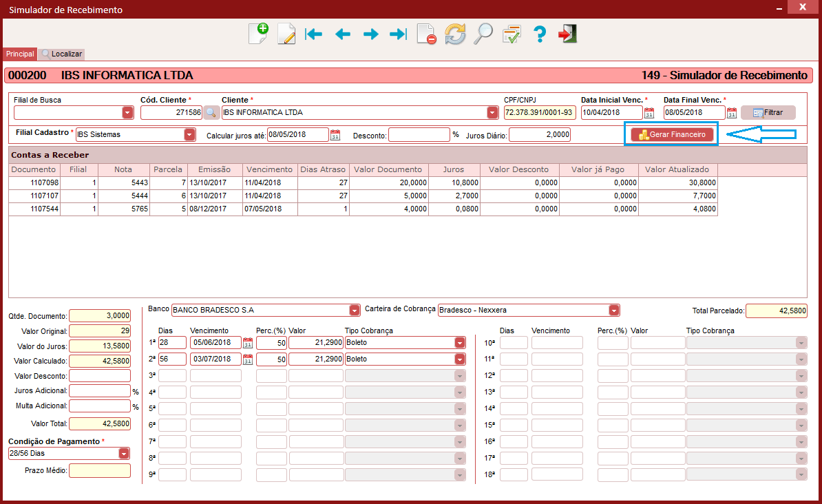Image resolution: width=822 pixels, height=504 pixels.
Task: Open help question mark icon
Action: point(540,34)
